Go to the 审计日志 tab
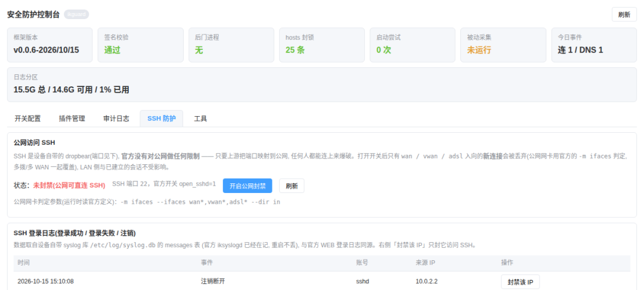Viewport: 644px width, 290px height. point(116,119)
